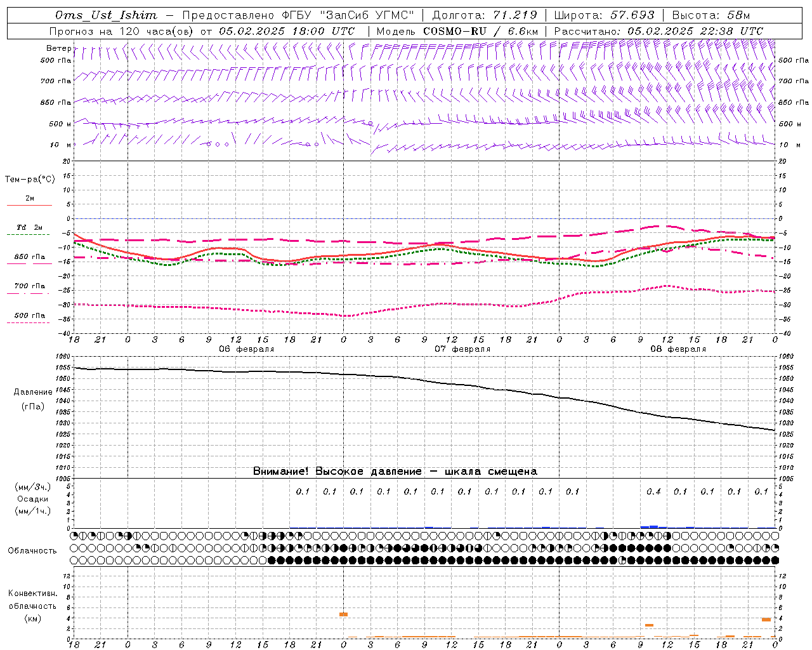The height and width of the screenshot is (650, 812).
Task: Click the Тем-ра(°C) axis label
Action: coord(30,180)
